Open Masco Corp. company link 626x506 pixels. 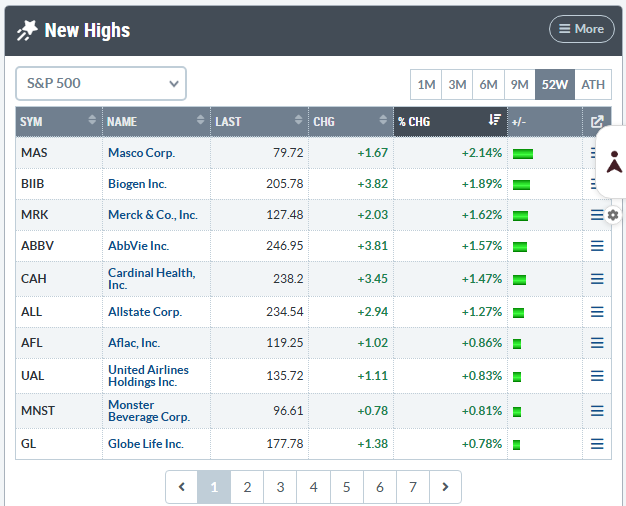(x=141, y=153)
